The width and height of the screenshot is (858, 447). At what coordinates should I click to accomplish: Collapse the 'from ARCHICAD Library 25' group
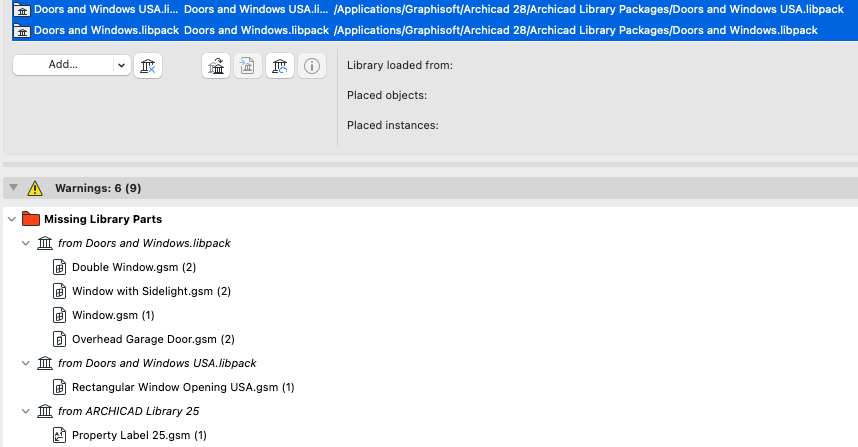point(26,411)
